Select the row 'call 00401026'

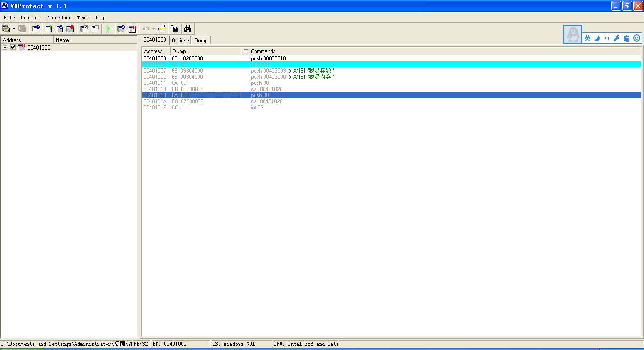(x=392, y=101)
